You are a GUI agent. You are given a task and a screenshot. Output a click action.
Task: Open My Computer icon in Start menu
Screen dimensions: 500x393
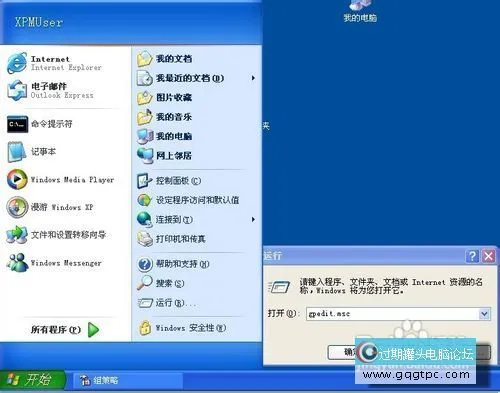point(145,136)
